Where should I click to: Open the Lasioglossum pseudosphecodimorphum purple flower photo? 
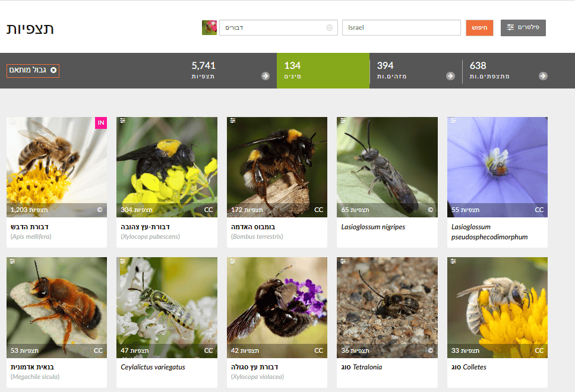pos(497,163)
